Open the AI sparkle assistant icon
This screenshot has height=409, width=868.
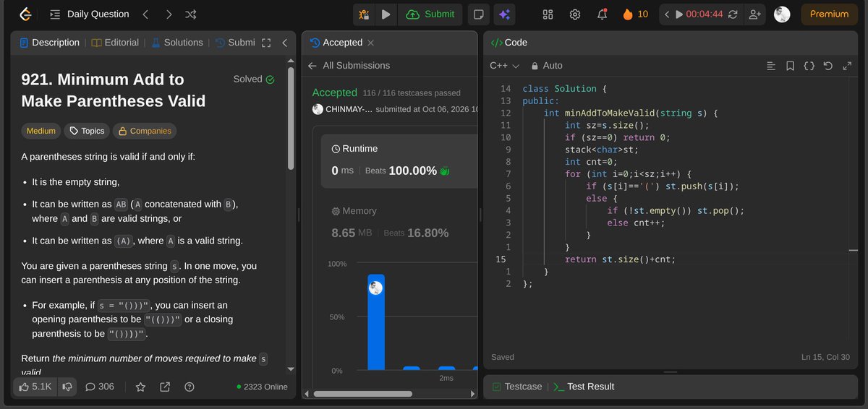click(x=504, y=14)
